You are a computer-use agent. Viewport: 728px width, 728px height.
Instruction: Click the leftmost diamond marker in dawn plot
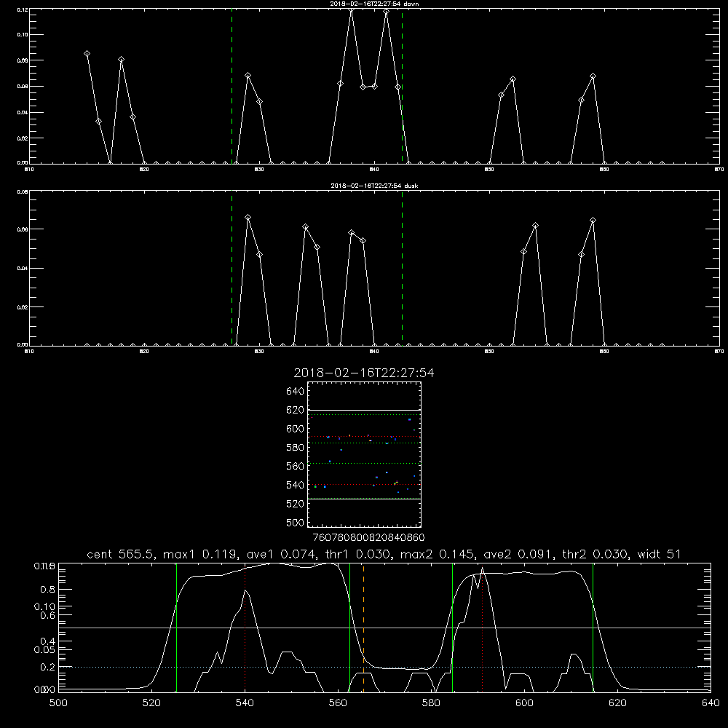[87, 54]
